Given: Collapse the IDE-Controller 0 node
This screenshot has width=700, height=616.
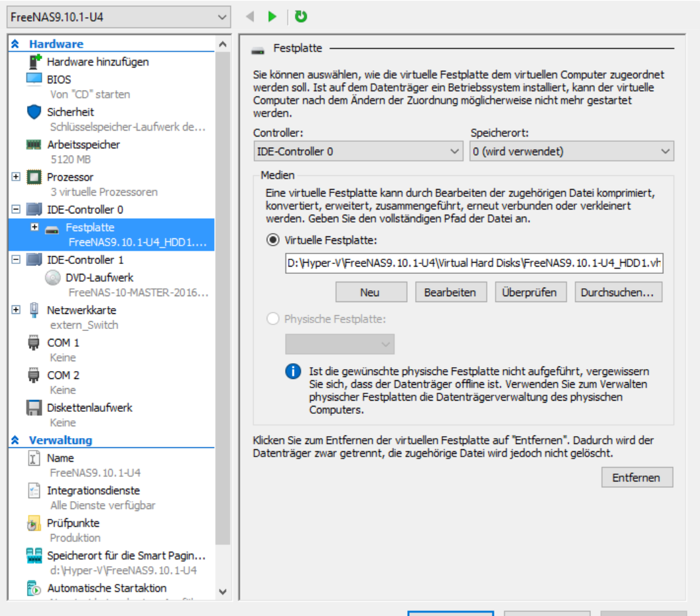Looking at the screenshot, I should [16, 209].
